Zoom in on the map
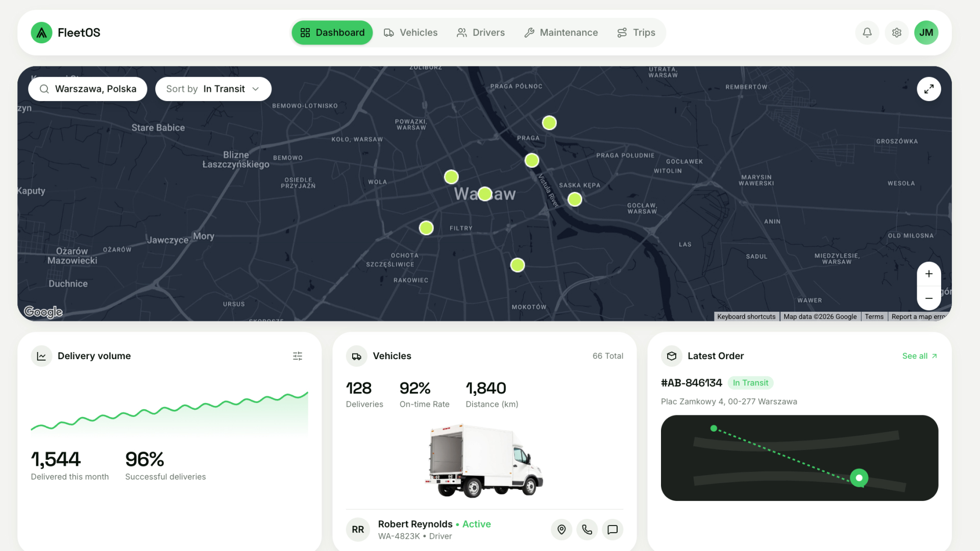Viewport: 980px width, 551px height. point(929,274)
